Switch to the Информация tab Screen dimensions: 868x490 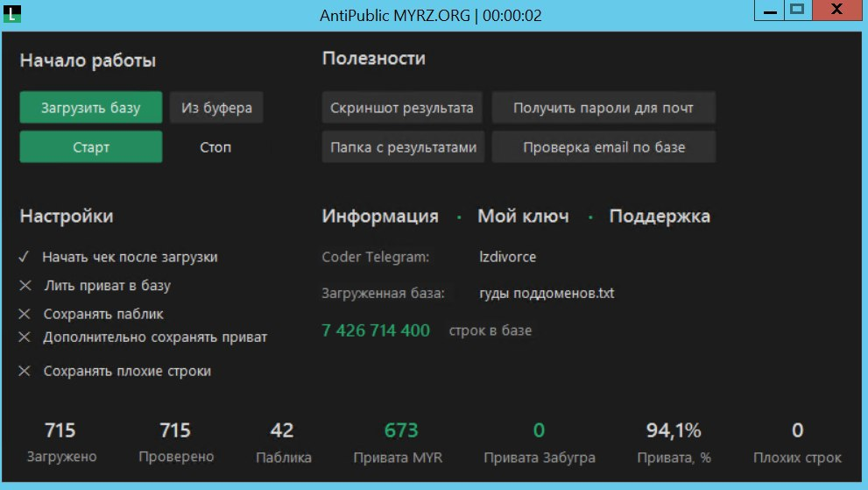pyautogui.click(x=380, y=216)
